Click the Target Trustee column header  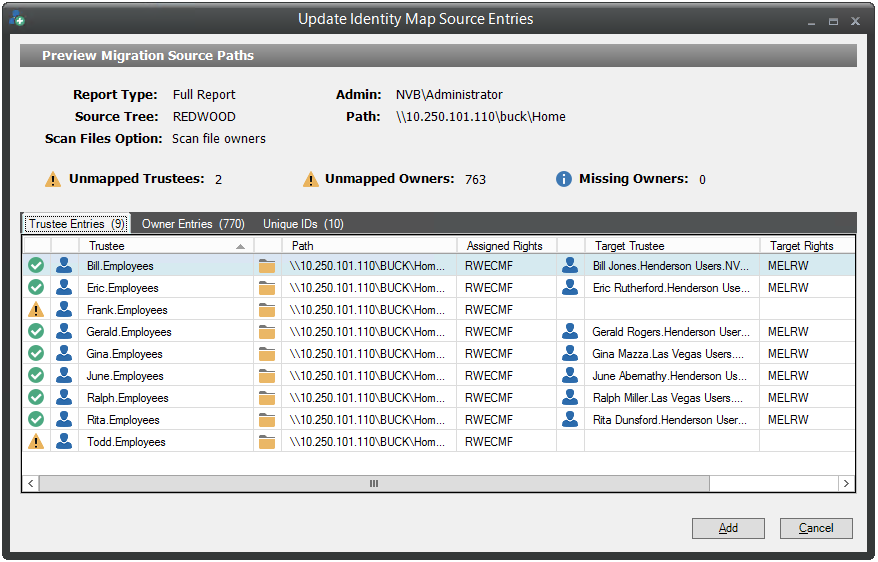670,245
